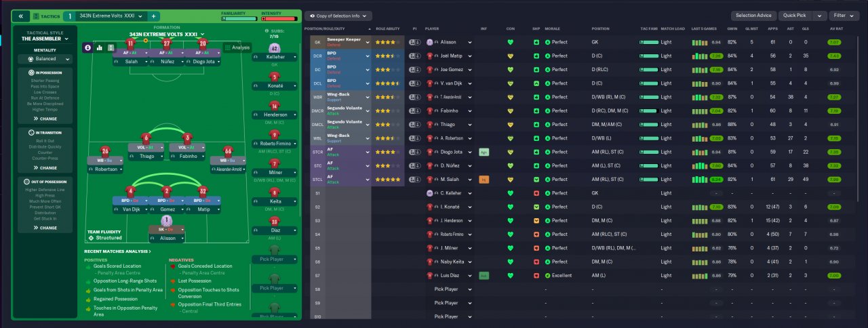Click Selection Advice button
This screenshot has height=328, width=868.
pyautogui.click(x=753, y=16)
